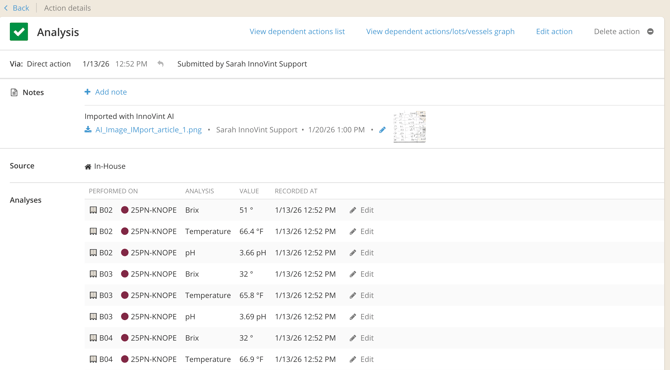This screenshot has width=670, height=370.
Task: Open the imported image thumbnail
Action: 409,127
